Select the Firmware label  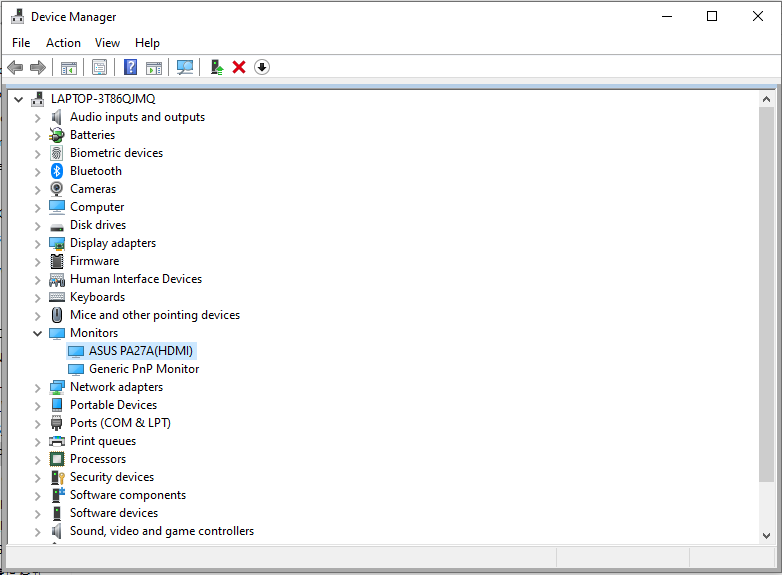coord(94,261)
